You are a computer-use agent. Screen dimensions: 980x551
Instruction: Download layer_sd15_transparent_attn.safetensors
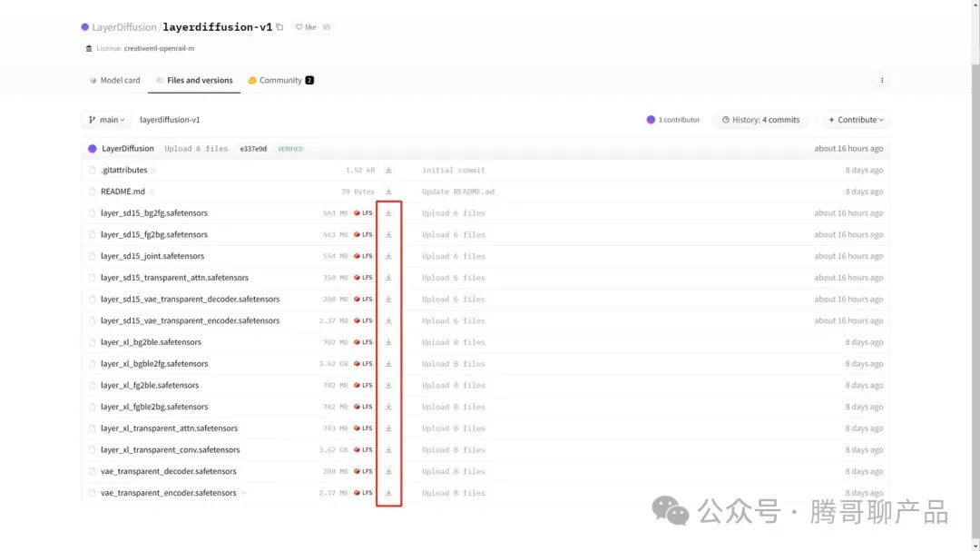388,278
